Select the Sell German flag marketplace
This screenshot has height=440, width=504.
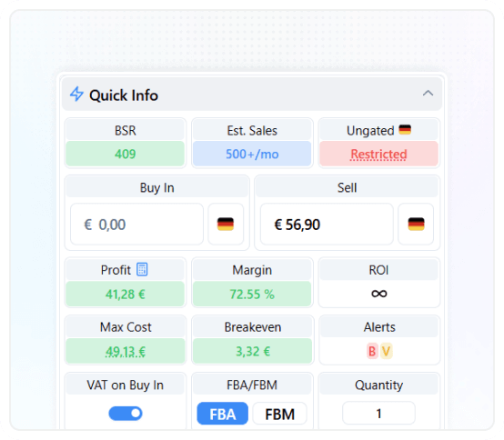[416, 225]
